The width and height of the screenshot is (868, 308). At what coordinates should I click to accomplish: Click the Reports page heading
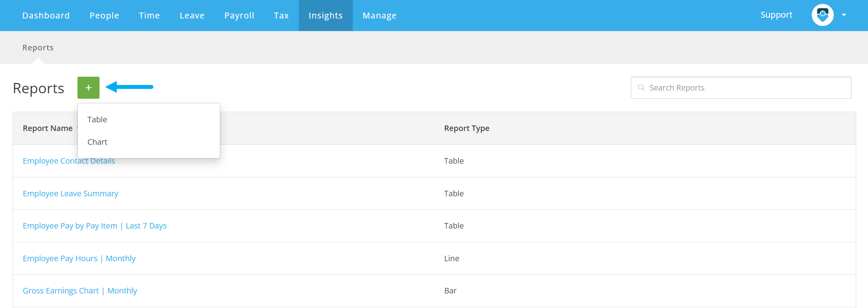pos(39,89)
